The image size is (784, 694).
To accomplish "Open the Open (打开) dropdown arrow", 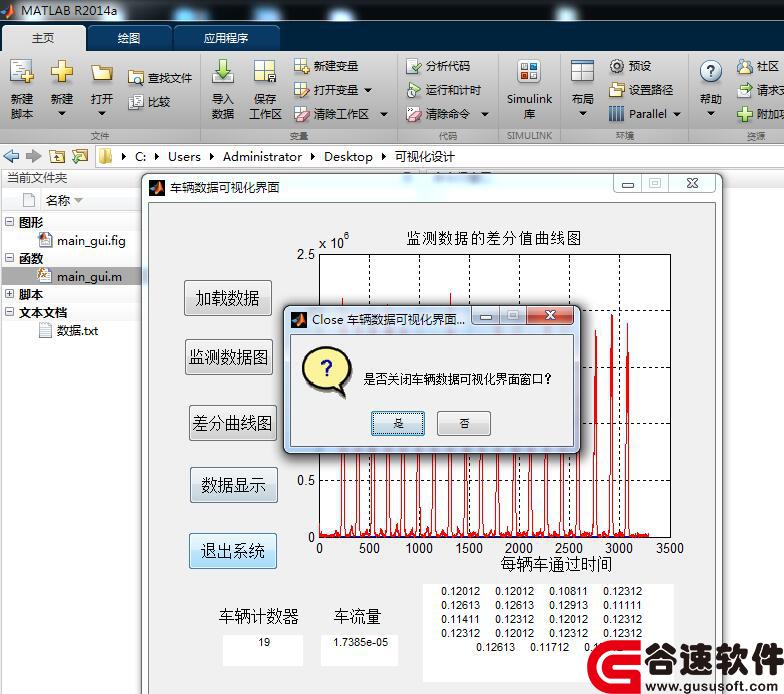I will (x=102, y=114).
